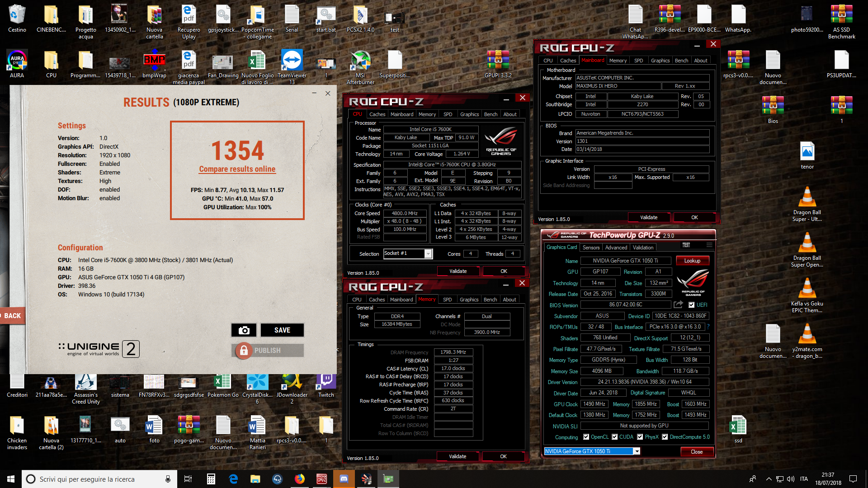
Task: Click Close button in GPU-Z
Action: 697,452
